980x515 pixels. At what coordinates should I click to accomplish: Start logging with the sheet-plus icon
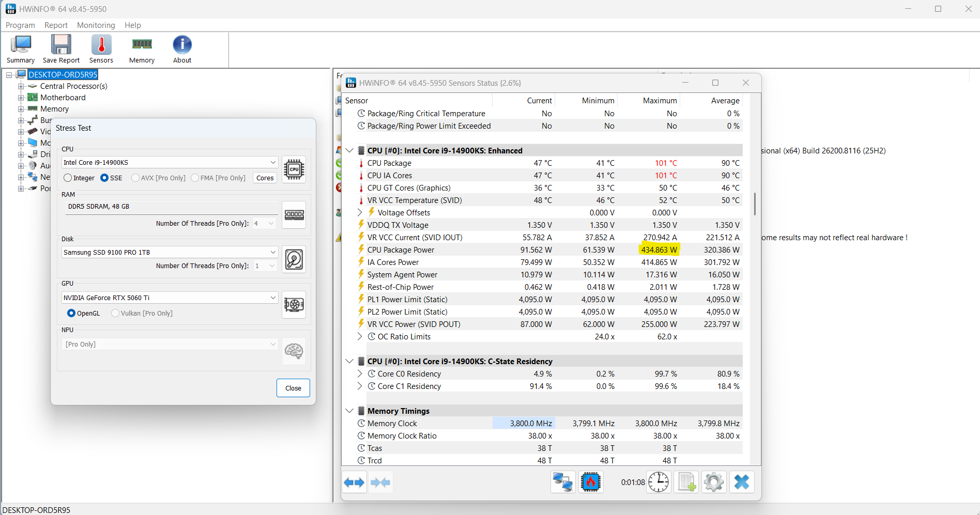(x=687, y=482)
